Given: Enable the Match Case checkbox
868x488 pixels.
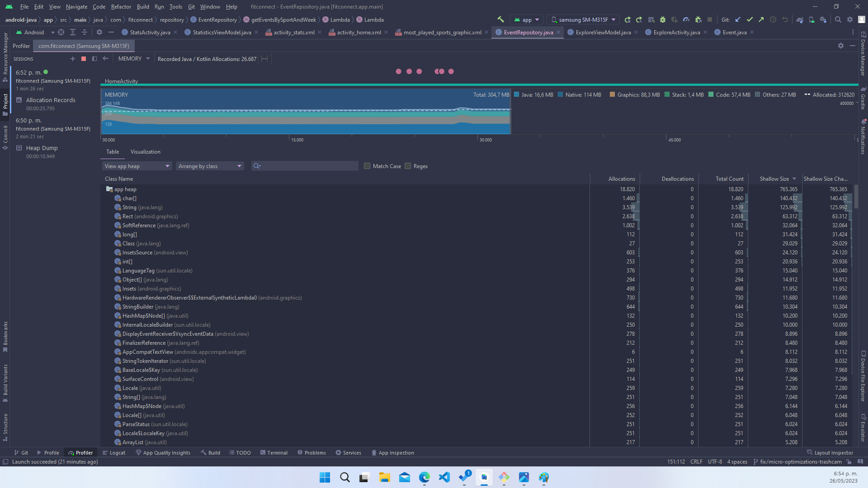Looking at the screenshot, I should point(367,166).
